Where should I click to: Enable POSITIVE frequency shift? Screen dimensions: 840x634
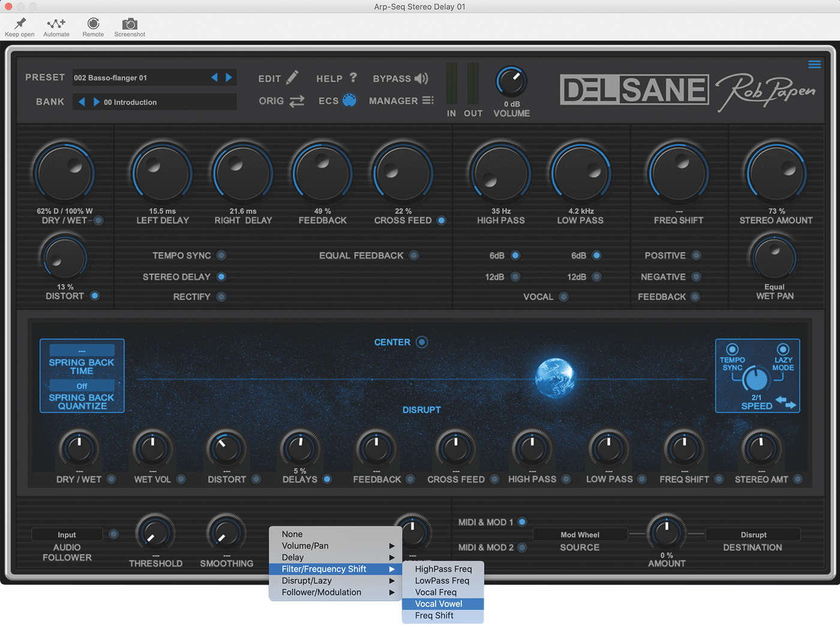pos(696,255)
